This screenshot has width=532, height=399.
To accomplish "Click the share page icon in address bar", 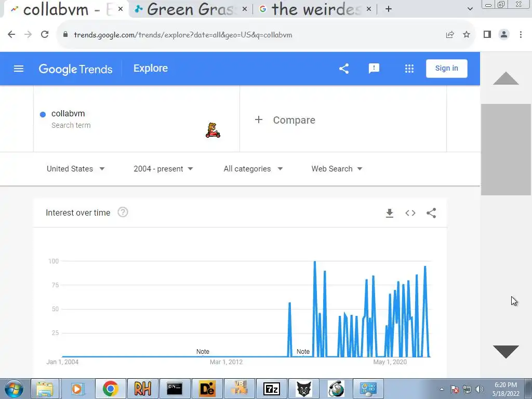I will pos(450,34).
